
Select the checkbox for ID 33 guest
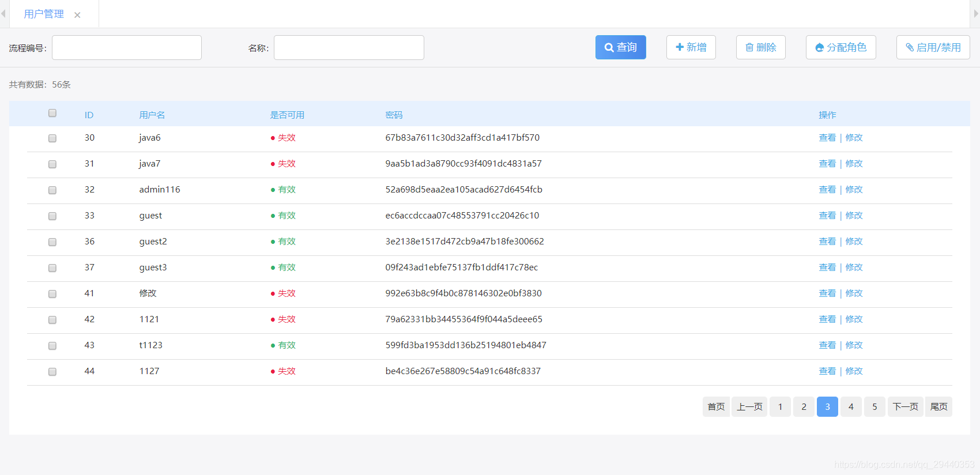(52, 216)
